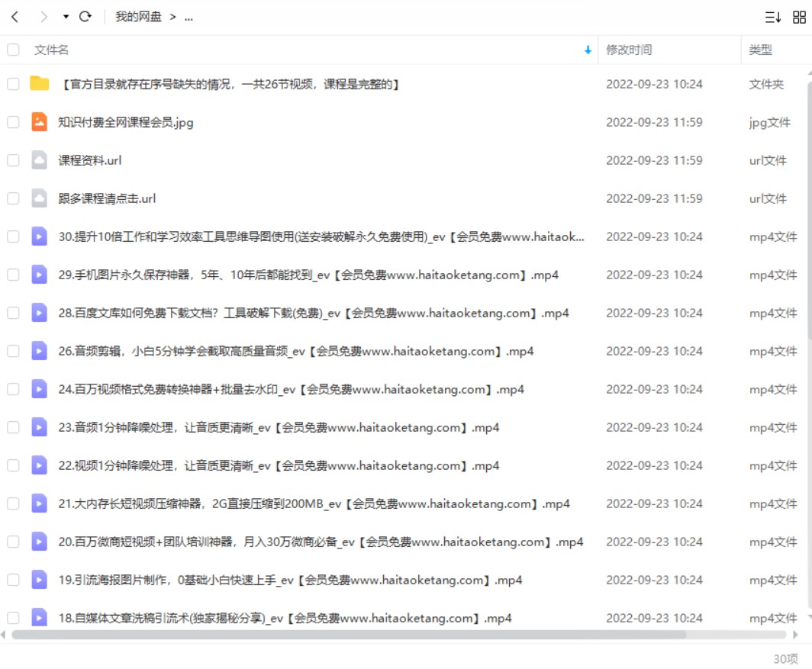Click the file icon of 课程资料.url

40,160
